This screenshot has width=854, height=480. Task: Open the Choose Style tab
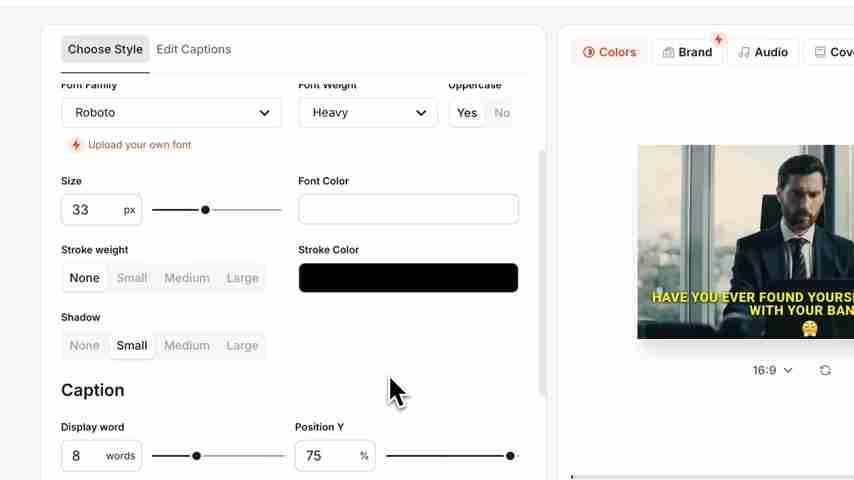pos(105,49)
